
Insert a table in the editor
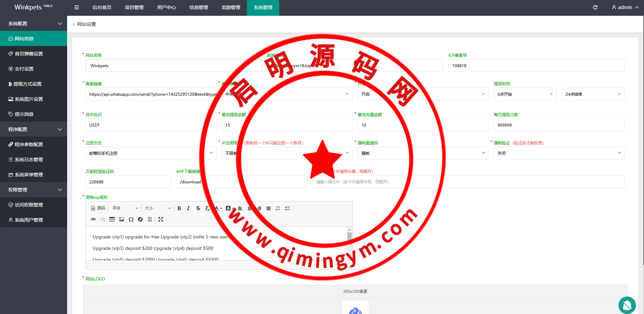(x=112, y=219)
